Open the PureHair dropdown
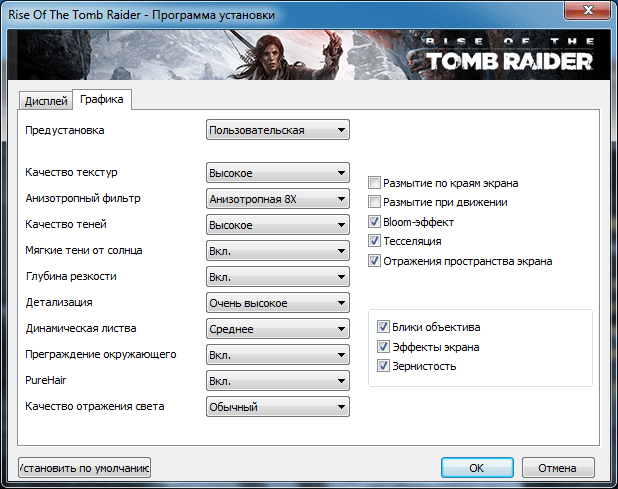Screen dimensions: 618x489 tap(277, 381)
